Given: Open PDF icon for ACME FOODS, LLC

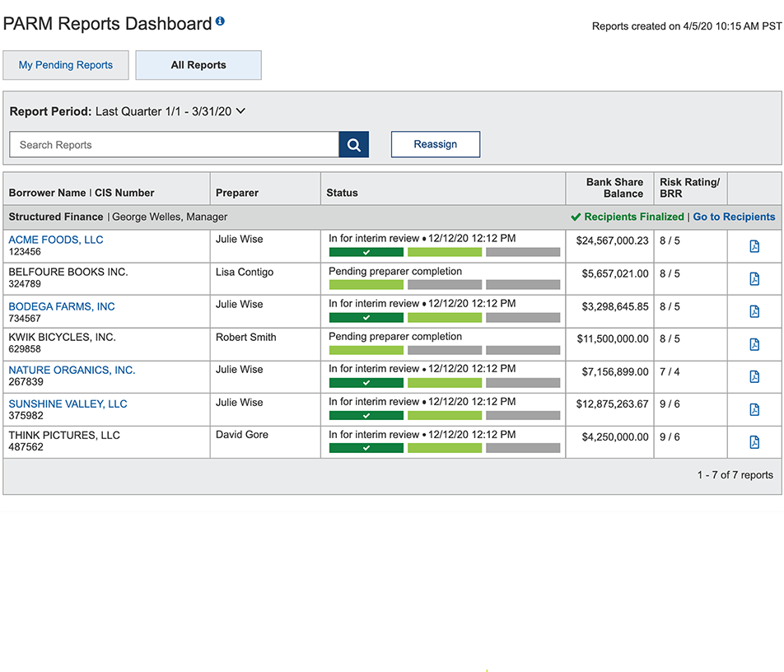Looking at the screenshot, I should (754, 246).
